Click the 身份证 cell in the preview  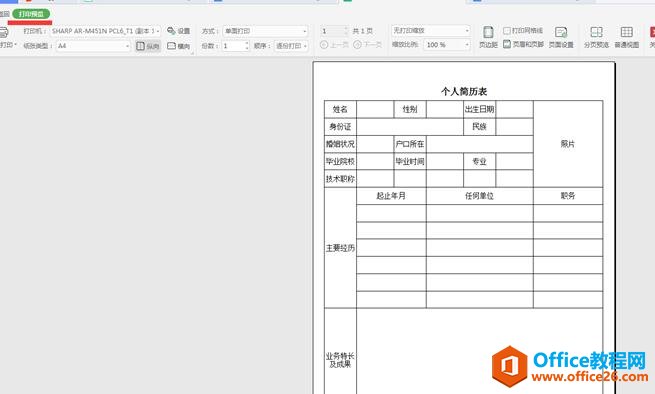coord(340,127)
